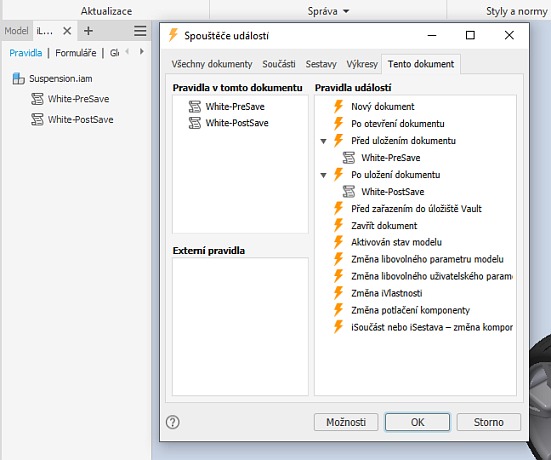Click the help question mark icon
The width and height of the screenshot is (551, 460).
pyautogui.click(x=173, y=422)
